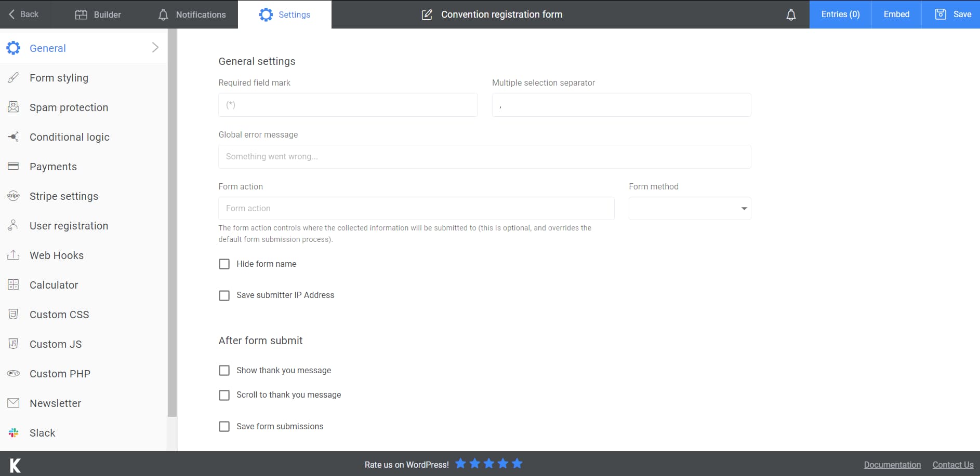Select the Spam protection sidebar icon
Image resolution: width=980 pixels, height=476 pixels.
tap(13, 107)
